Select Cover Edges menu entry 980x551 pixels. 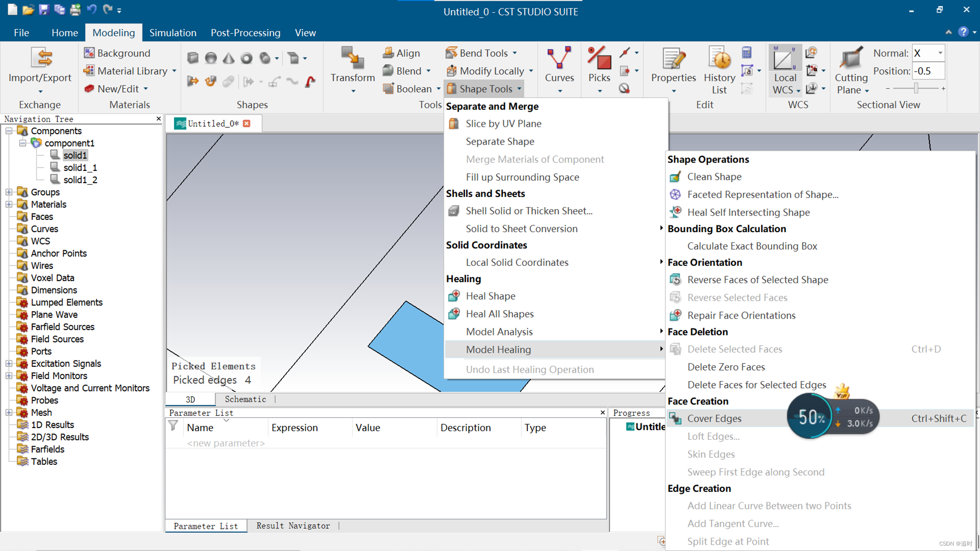coord(714,418)
